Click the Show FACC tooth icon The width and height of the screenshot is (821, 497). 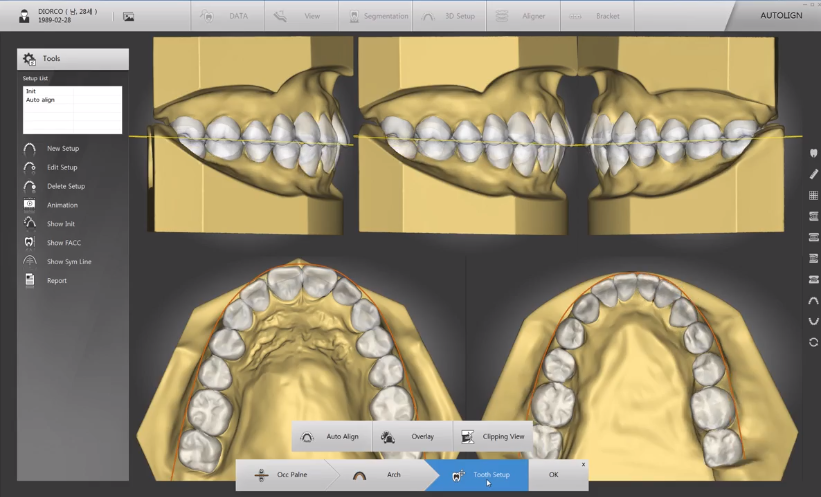click(30, 242)
